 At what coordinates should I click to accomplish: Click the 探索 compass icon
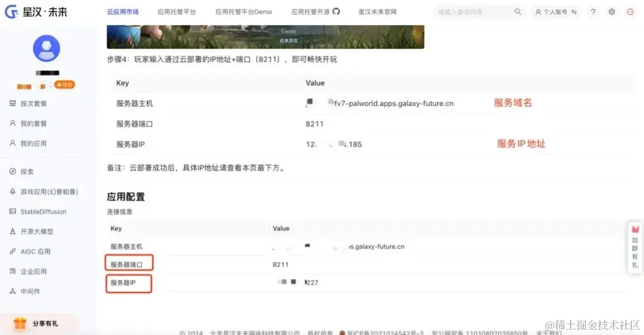[x=13, y=172]
